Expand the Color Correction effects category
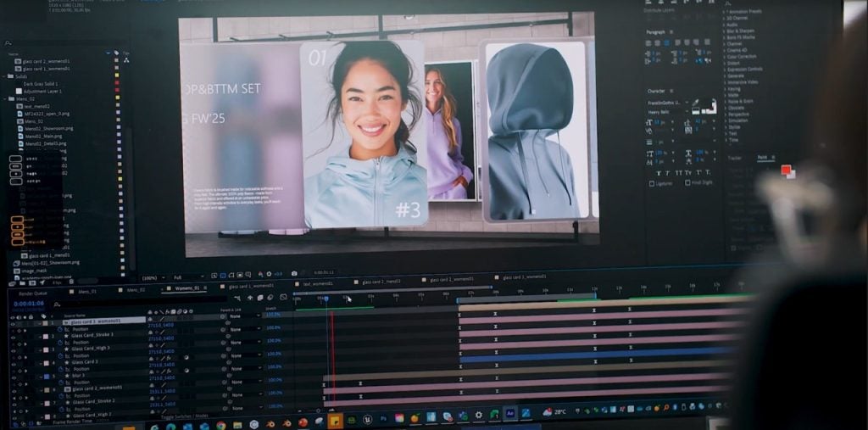 pos(724,57)
